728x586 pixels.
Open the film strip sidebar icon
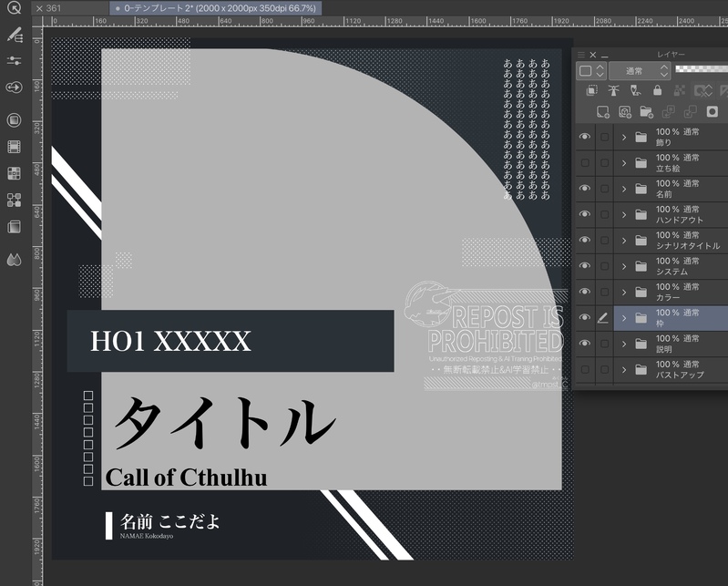pyautogui.click(x=15, y=148)
